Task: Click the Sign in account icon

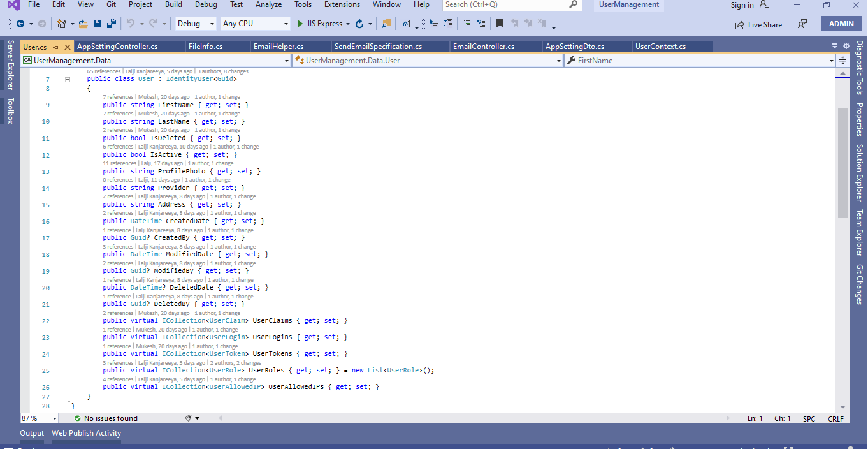Action: (763, 5)
